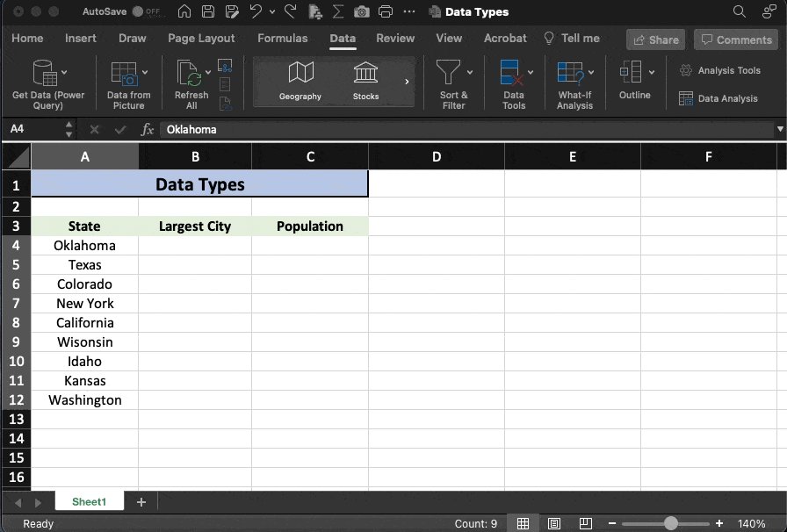Open search with the magnifier icon
This screenshot has width=787, height=532.
(739, 11)
